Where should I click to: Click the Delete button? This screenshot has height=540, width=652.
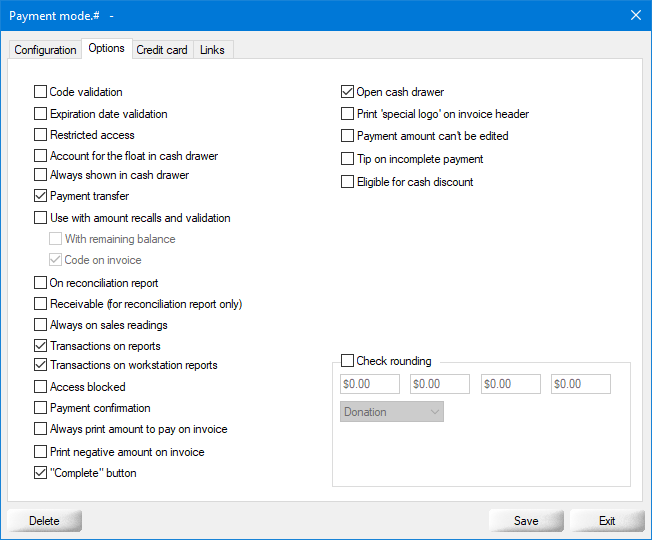tap(44, 521)
